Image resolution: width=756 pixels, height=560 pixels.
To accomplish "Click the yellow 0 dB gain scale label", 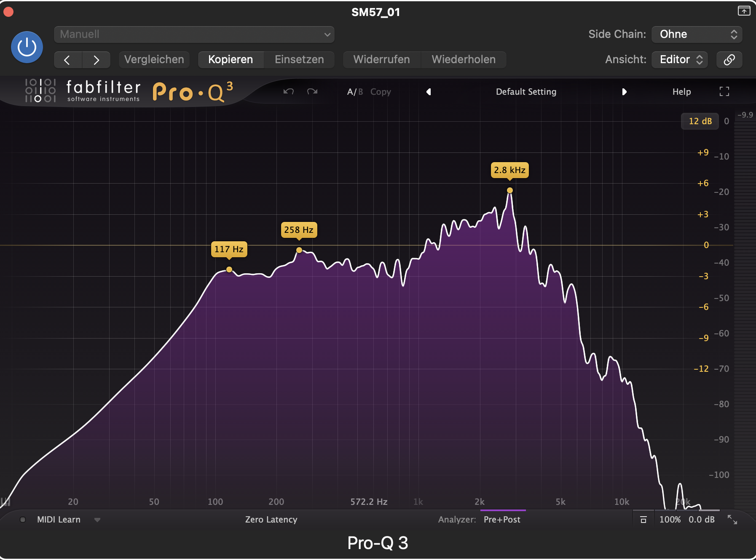I will click(706, 245).
